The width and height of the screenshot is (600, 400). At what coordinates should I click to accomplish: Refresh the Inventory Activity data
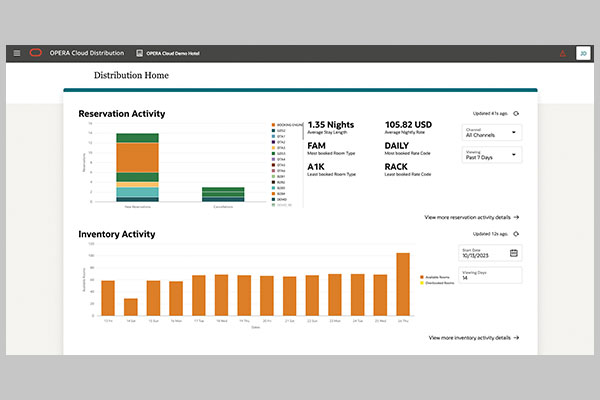pyautogui.click(x=516, y=234)
